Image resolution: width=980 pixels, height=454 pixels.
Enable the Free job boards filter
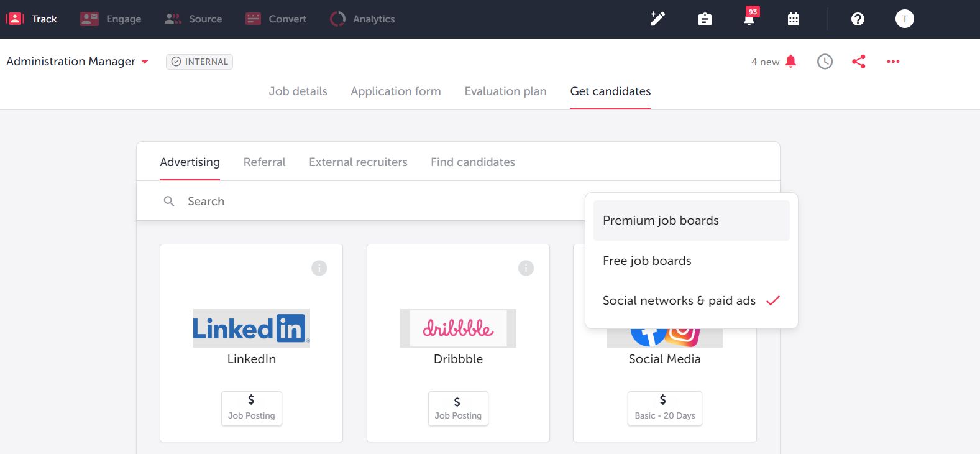[647, 261]
